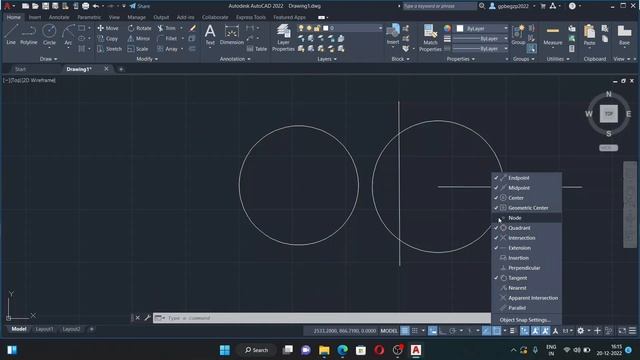
Task: Select the Line tool
Action: [11, 34]
